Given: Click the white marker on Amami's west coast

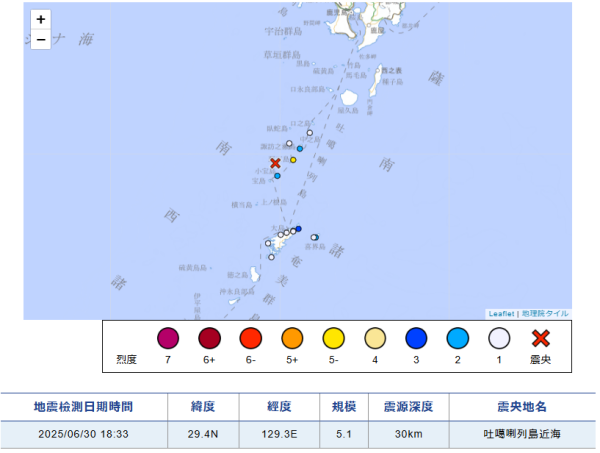Looking at the screenshot, I should tap(268, 243).
